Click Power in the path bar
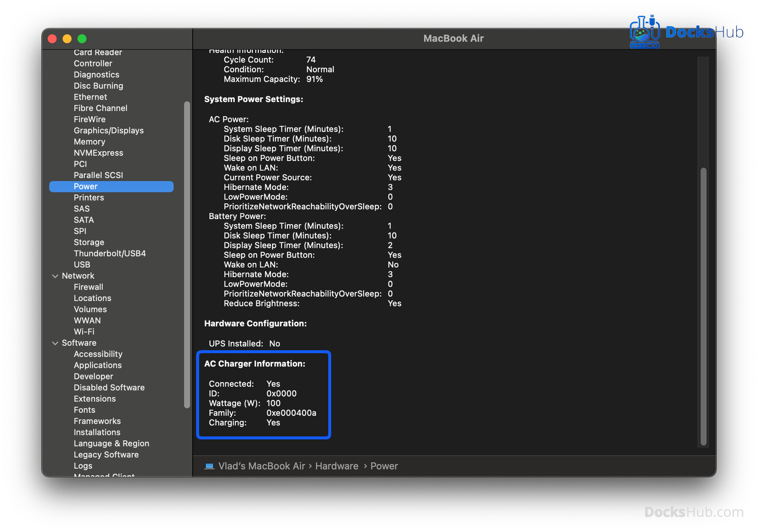The width and height of the screenshot is (758, 532). 384,466
